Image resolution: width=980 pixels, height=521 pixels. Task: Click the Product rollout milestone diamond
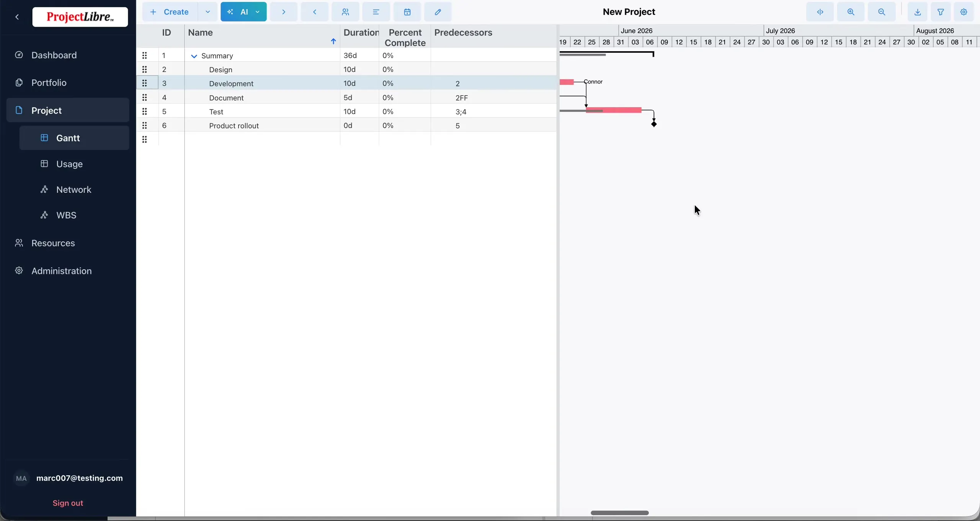(654, 124)
